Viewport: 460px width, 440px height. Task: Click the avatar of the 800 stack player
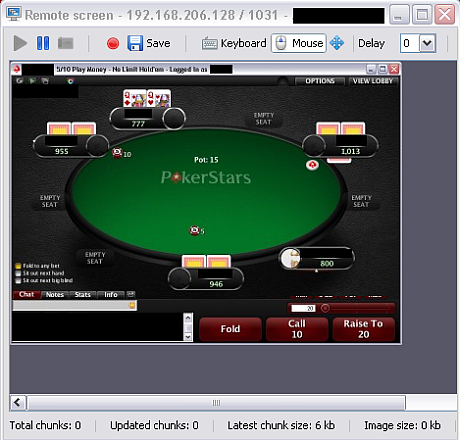point(290,258)
